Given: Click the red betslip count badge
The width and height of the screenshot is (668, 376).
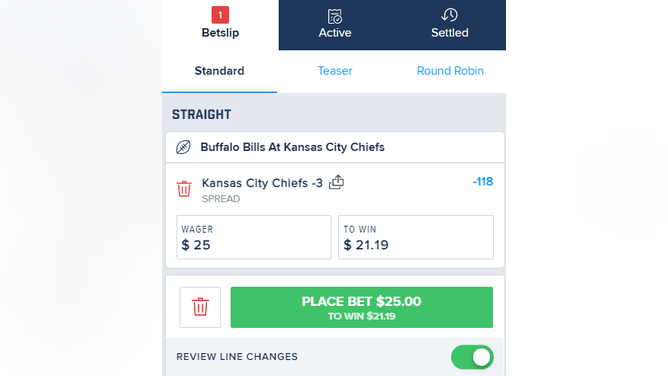Looking at the screenshot, I should tap(220, 15).
